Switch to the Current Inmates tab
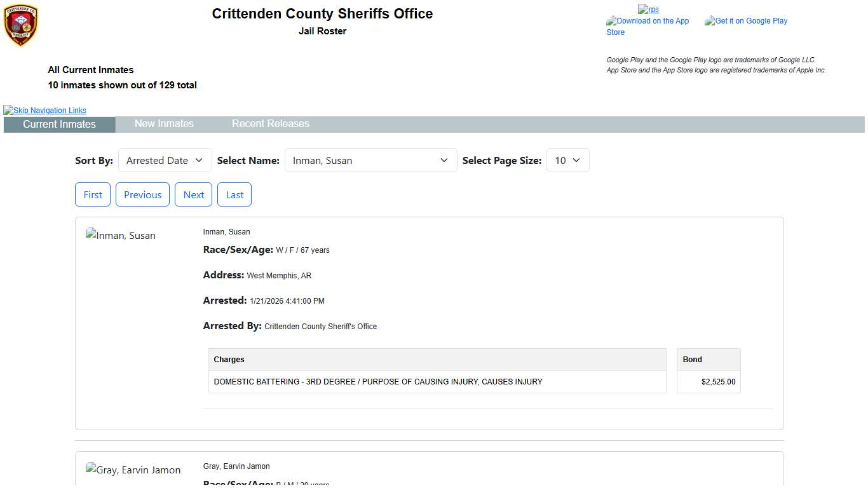Viewport: 868px width, 488px height. coord(59,125)
